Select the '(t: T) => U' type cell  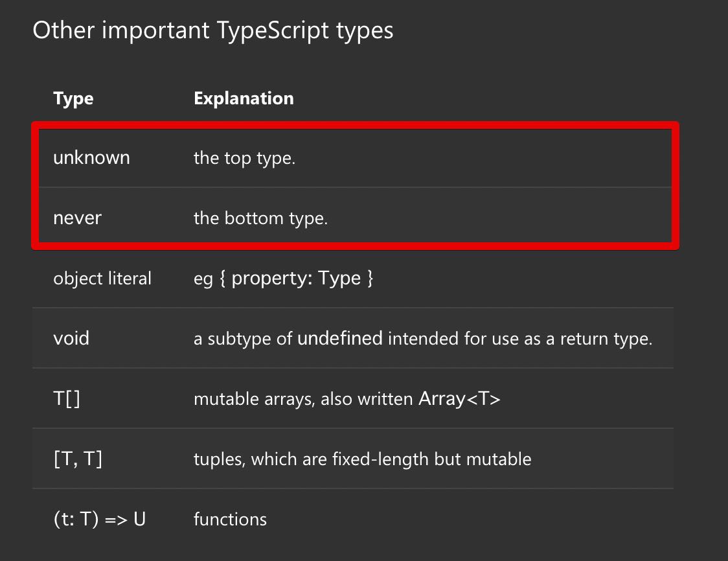point(99,519)
